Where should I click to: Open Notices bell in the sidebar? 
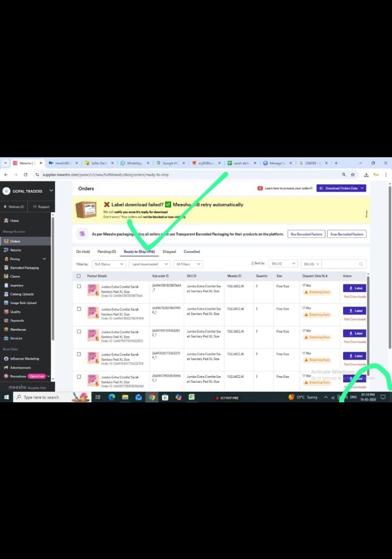coord(14,207)
